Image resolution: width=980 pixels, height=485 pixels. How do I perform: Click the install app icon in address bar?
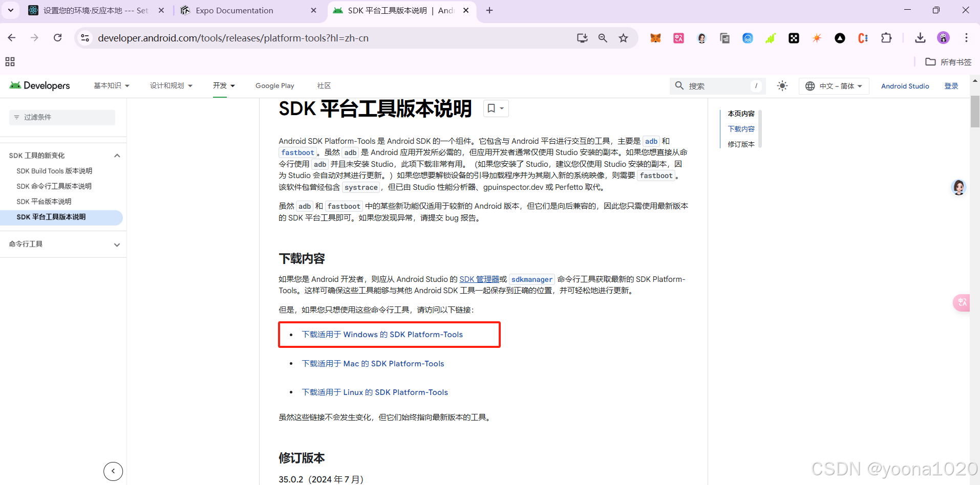click(582, 38)
